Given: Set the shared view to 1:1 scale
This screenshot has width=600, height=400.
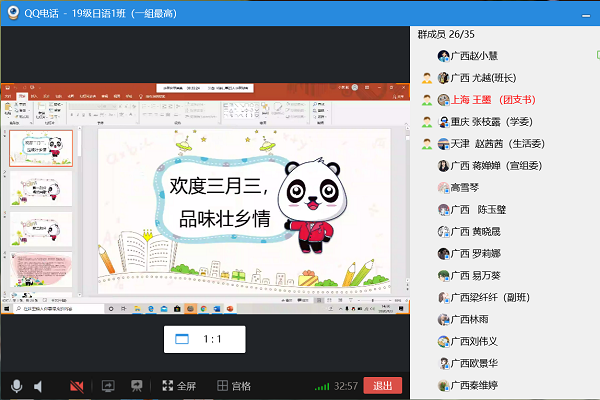Looking at the screenshot, I should (205, 339).
